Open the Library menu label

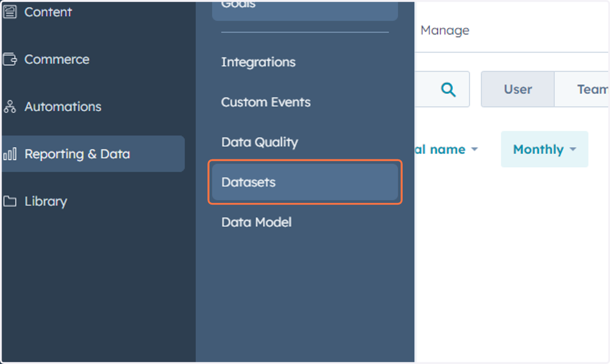click(46, 201)
